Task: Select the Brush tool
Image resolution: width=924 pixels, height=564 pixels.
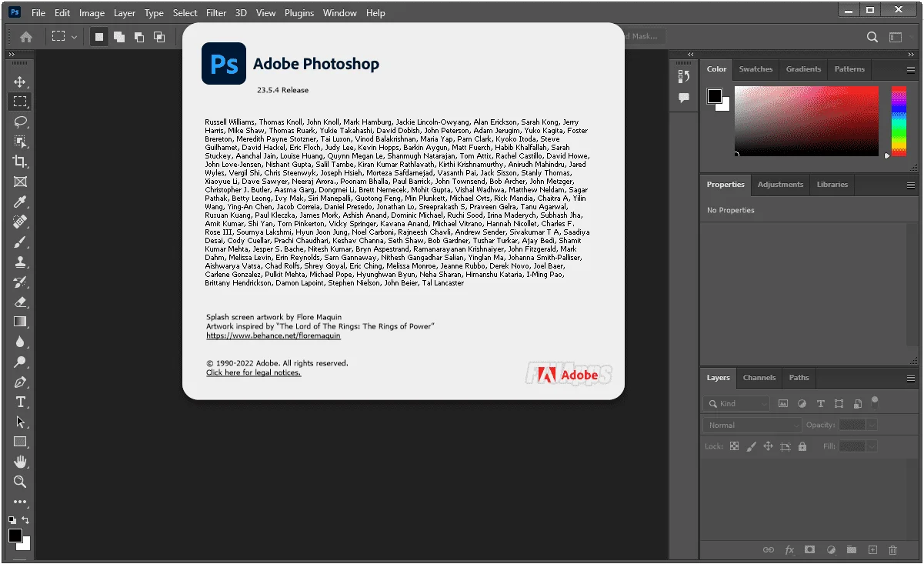Action: tap(20, 242)
